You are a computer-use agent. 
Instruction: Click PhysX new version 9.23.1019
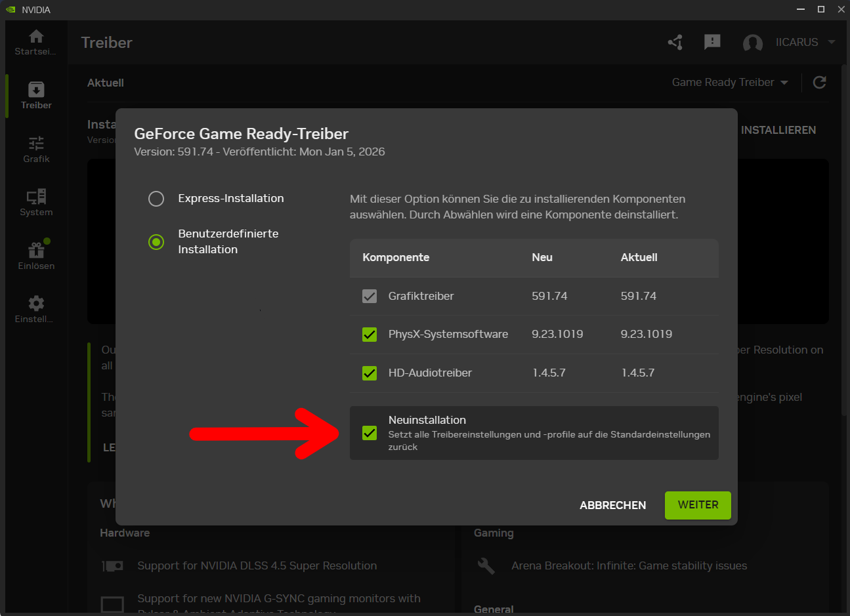[557, 334]
